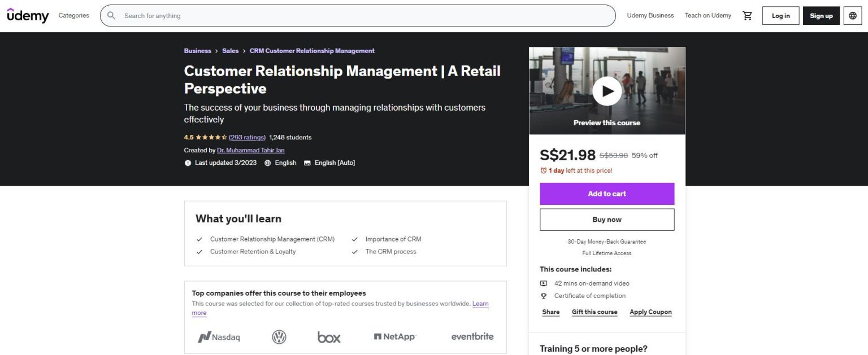The image size is (868, 355).
Task: Click the on-demand video icon
Action: click(543, 283)
